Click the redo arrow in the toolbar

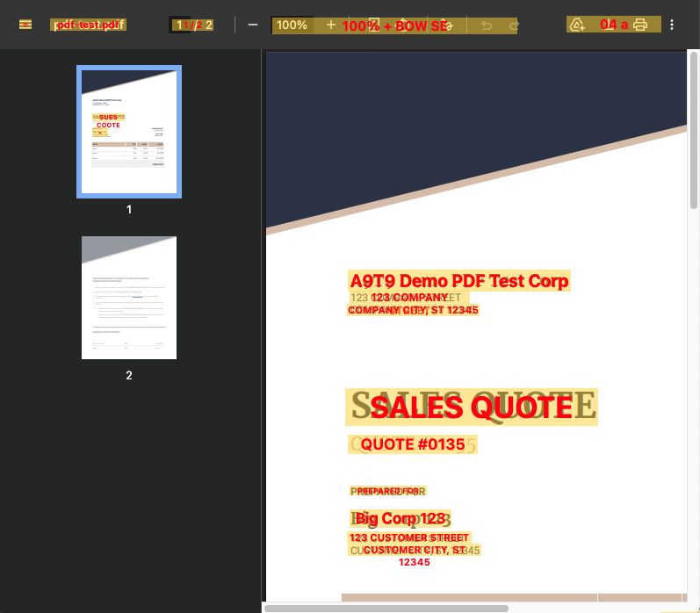point(514,25)
